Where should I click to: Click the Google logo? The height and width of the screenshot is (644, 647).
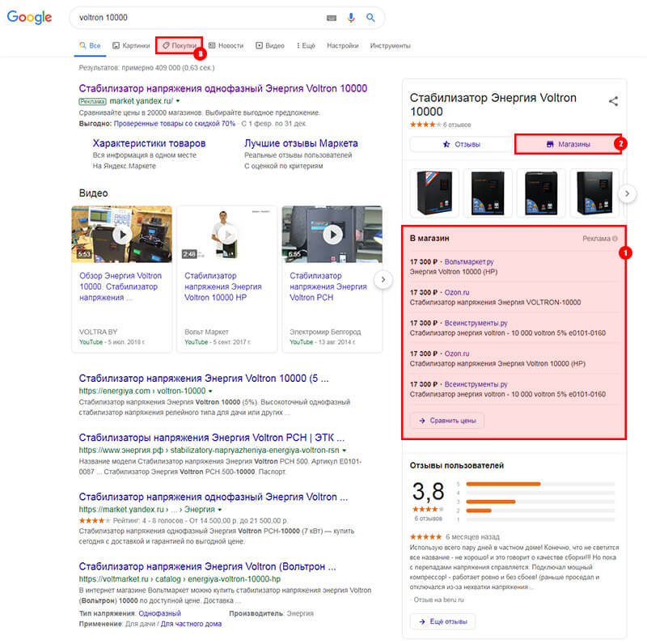click(x=29, y=17)
